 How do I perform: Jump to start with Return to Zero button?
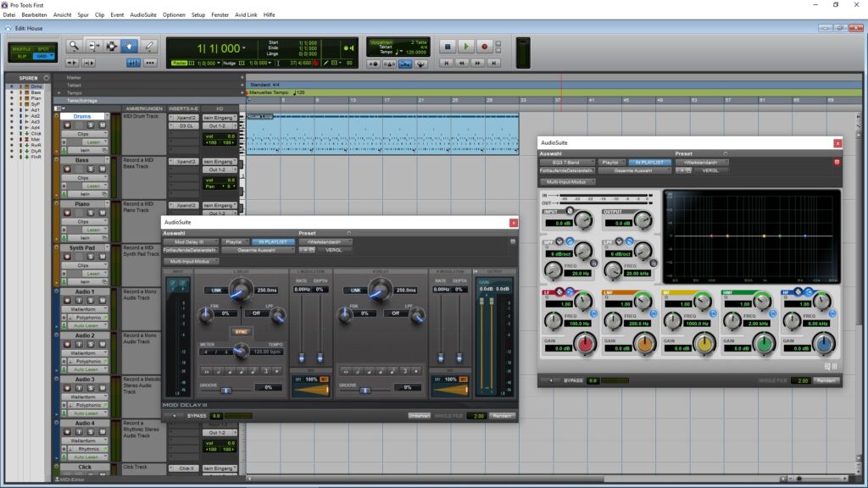[x=446, y=64]
